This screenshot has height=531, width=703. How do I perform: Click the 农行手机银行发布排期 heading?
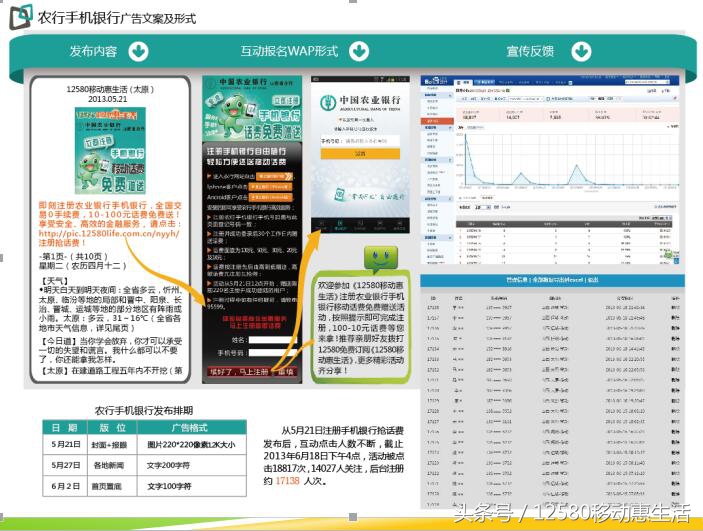(x=143, y=410)
